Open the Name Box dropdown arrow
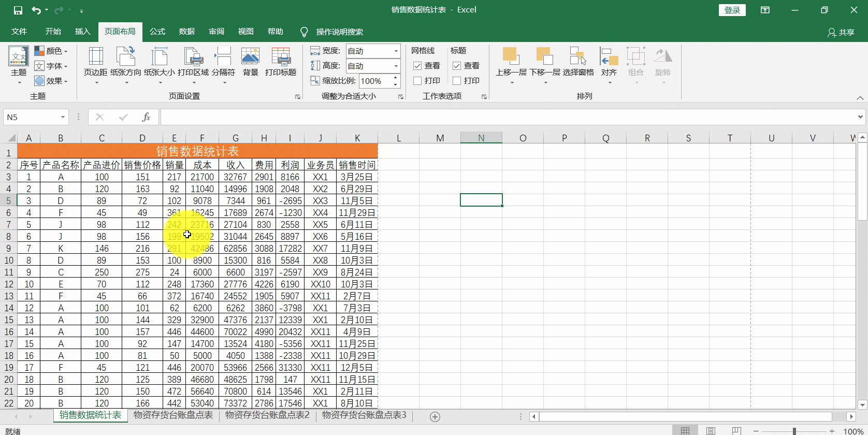 63,117
